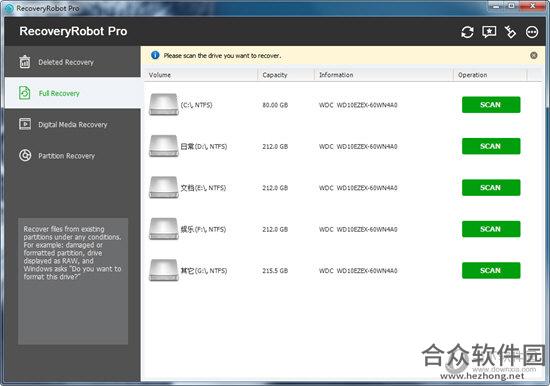The height and width of the screenshot is (386, 550).
Task: Open the more options ellipsis icon
Action: 532,32
